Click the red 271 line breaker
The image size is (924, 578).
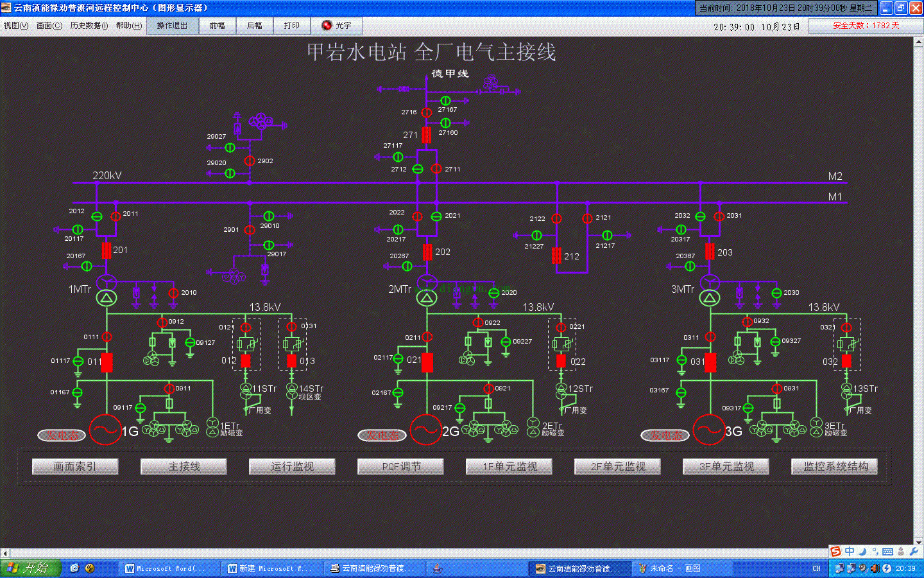[426, 135]
